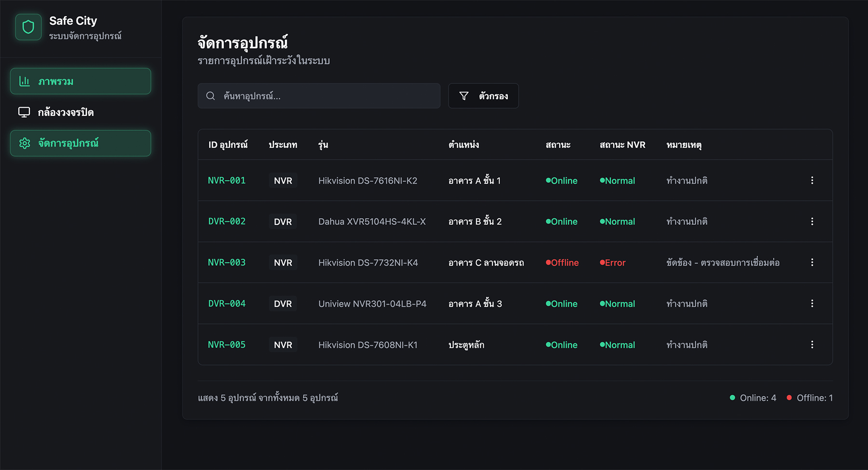Select the DVR-004 device ID link

(x=227, y=304)
